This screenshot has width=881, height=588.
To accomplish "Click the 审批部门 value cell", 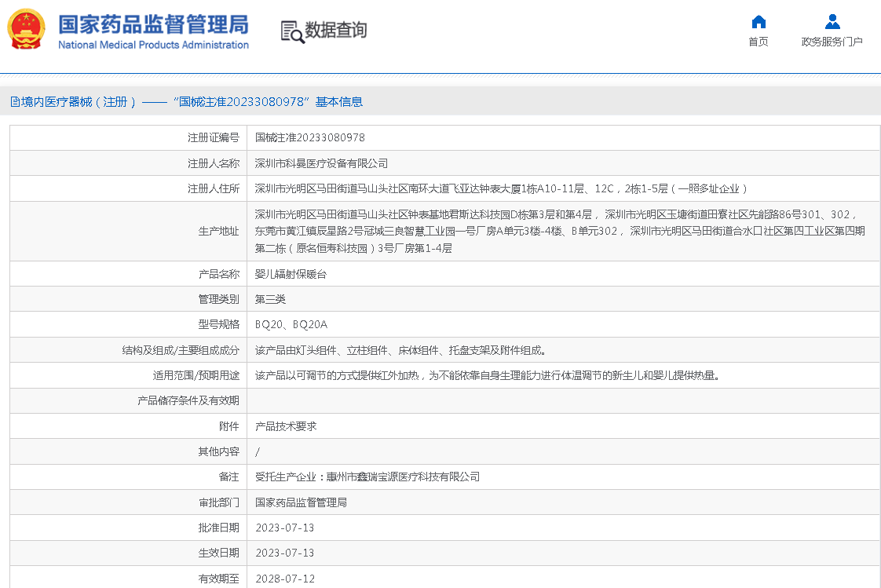I will click(x=301, y=502).
